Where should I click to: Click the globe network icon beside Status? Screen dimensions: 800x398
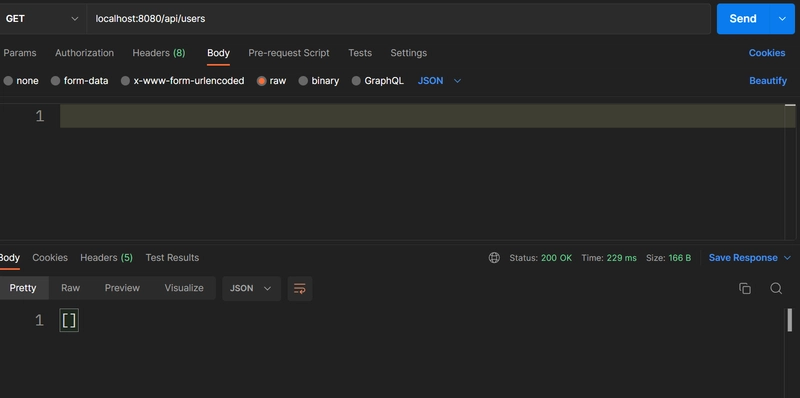coord(494,258)
